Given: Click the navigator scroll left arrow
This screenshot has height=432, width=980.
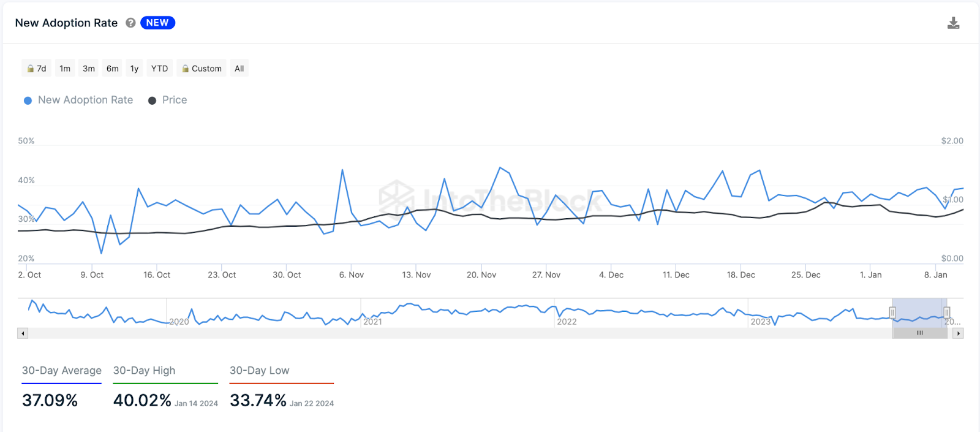Looking at the screenshot, I should coord(23,333).
